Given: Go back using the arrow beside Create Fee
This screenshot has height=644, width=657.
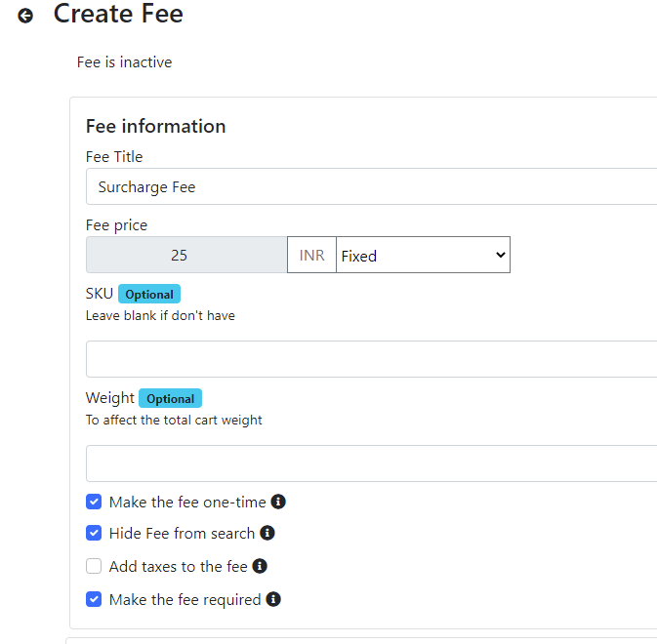Looking at the screenshot, I should (25, 16).
